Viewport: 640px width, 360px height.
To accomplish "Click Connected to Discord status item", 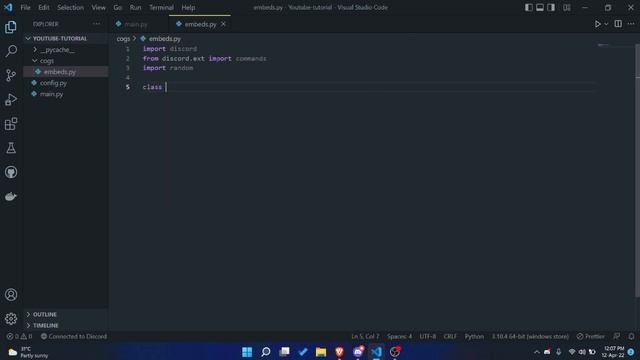I will pyautogui.click(x=74, y=336).
